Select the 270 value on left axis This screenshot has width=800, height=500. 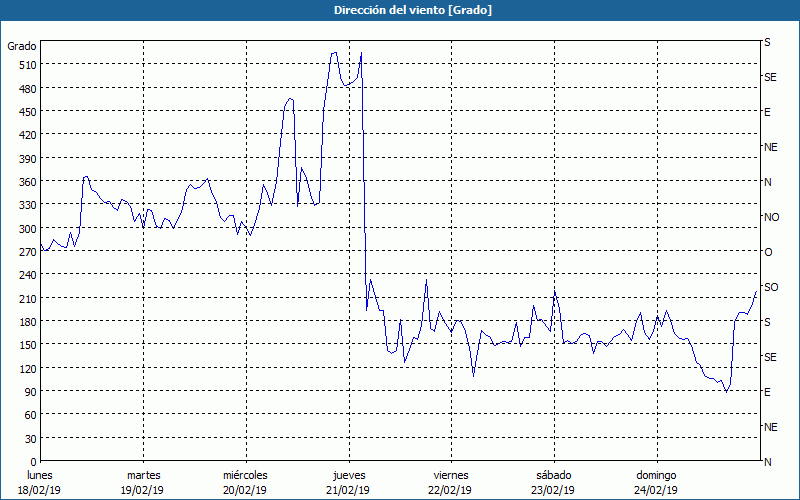(27, 252)
